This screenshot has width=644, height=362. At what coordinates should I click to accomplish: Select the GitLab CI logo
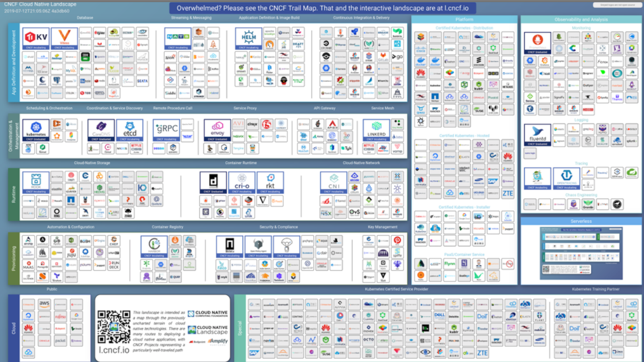[x=383, y=57]
